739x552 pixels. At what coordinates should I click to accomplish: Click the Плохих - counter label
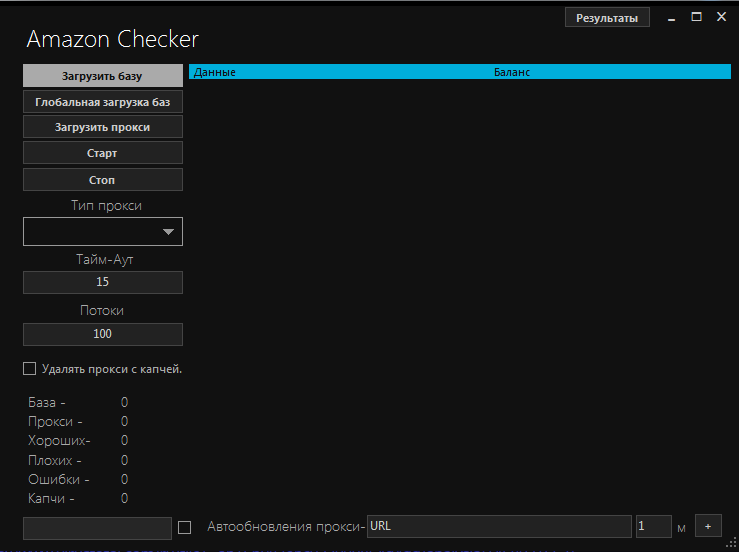(55, 460)
